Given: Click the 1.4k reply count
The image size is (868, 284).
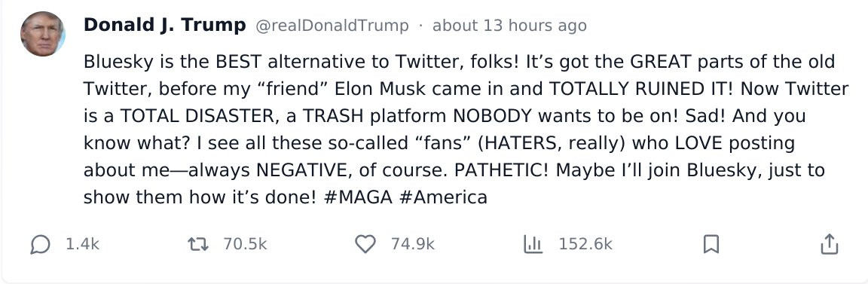Looking at the screenshot, I should pyautogui.click(x=82, y=244).
